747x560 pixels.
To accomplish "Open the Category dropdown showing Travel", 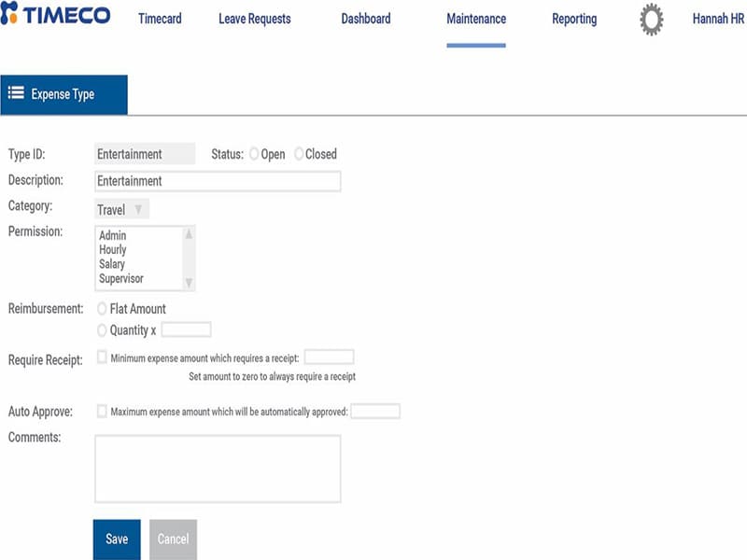I will [122, 209].
